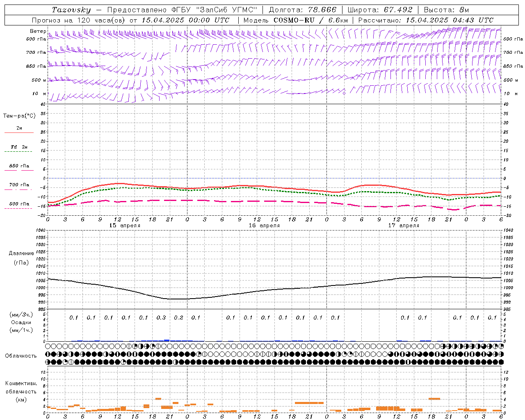Click the Конвективн. облачность label
Screen dimensions: 525x420
(21, 388)
